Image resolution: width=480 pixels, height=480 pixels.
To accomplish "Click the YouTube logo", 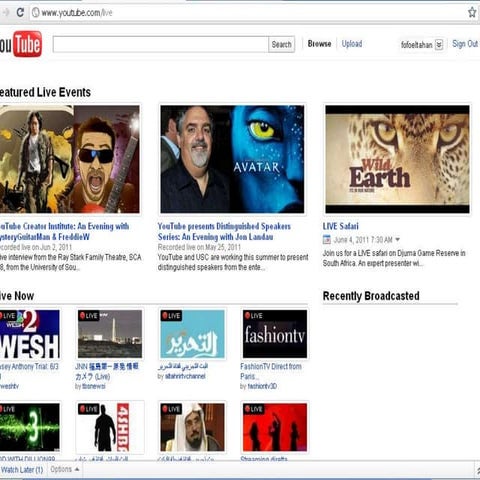I will tap(21, 44).
